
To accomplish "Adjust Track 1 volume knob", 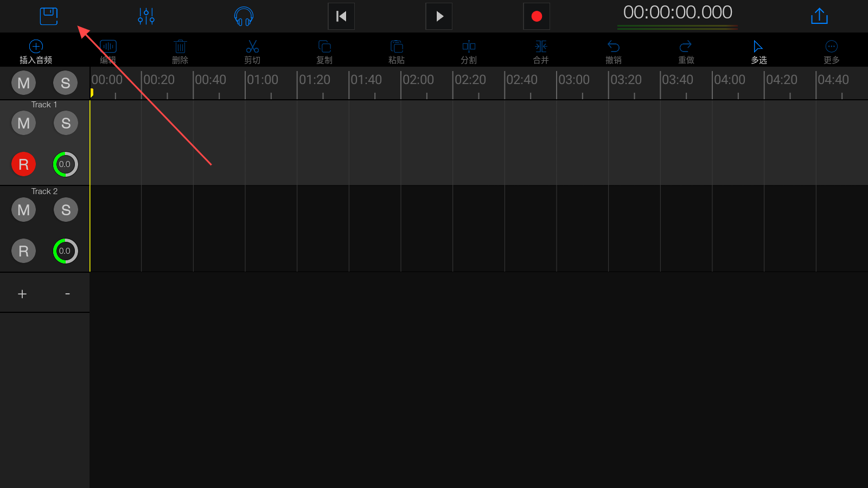I will (x=65, y=164).
